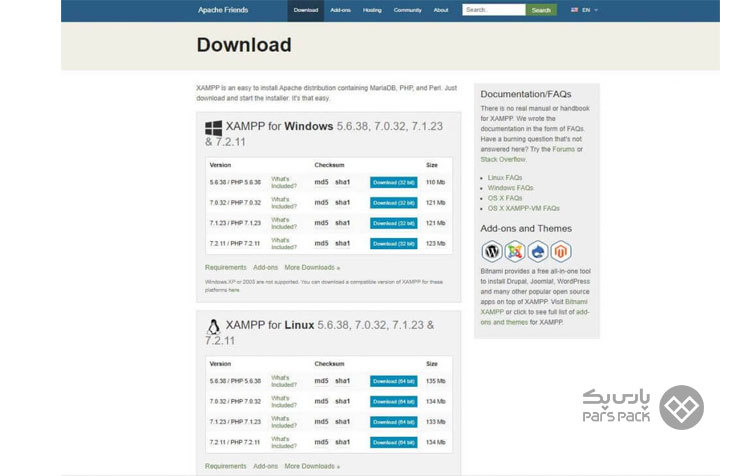750x476 pixels.
Task: Select Windows version text 7.1.23 / PHP 7.1.23
Action: pyautogui.click(x=235, y=223)
